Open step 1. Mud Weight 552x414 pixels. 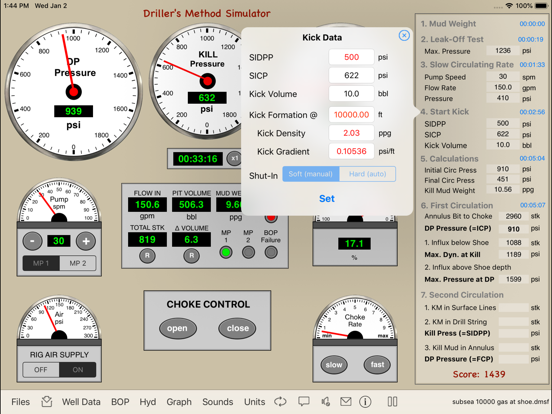448,24
